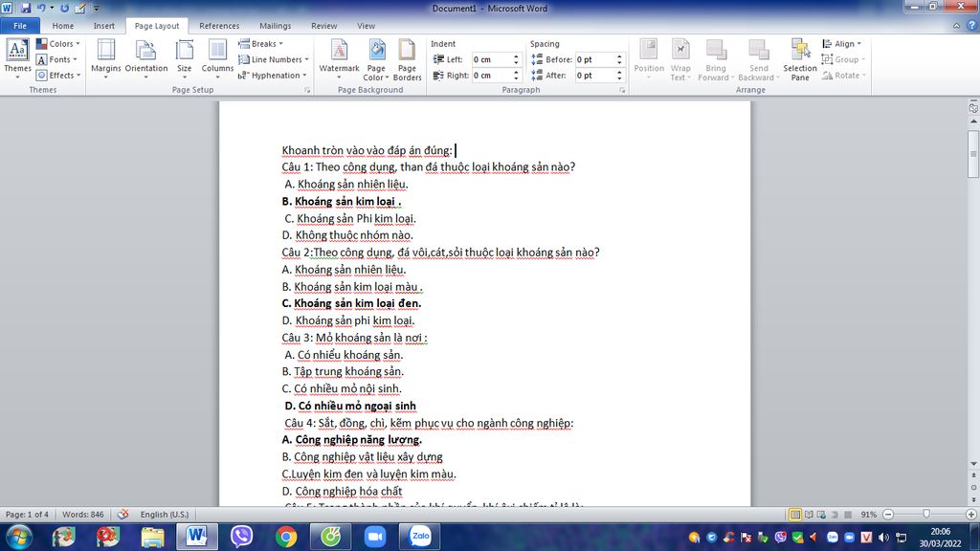The width and height of the screenshot is (980, 551).
Task: Click the Redo button
Action: pyautogui.click(x=64, y=8)
